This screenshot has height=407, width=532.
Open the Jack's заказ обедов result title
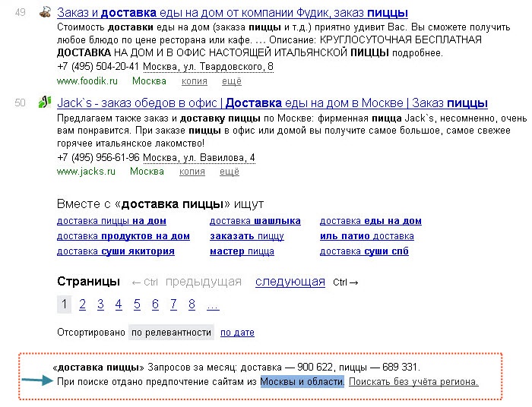coord(272,103)
